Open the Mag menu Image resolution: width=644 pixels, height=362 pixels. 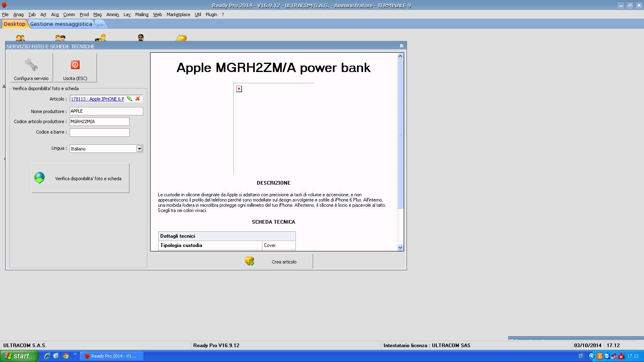click(x=97, y=14)
